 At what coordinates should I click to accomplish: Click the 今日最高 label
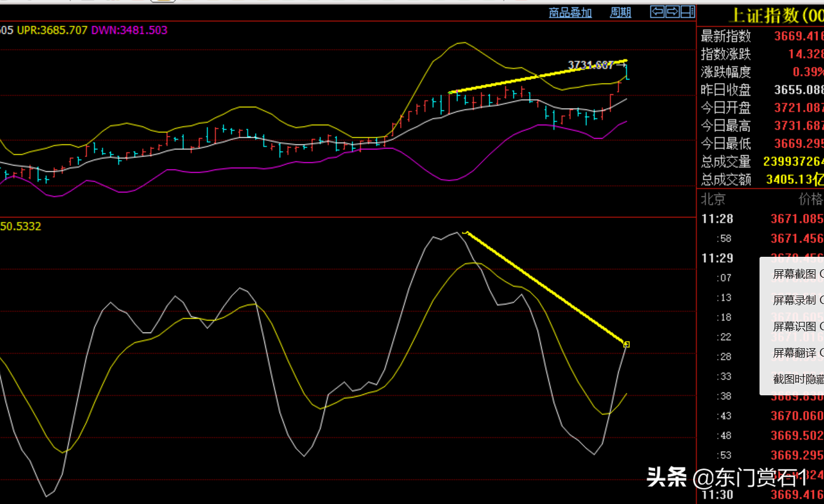pos(725,125)
